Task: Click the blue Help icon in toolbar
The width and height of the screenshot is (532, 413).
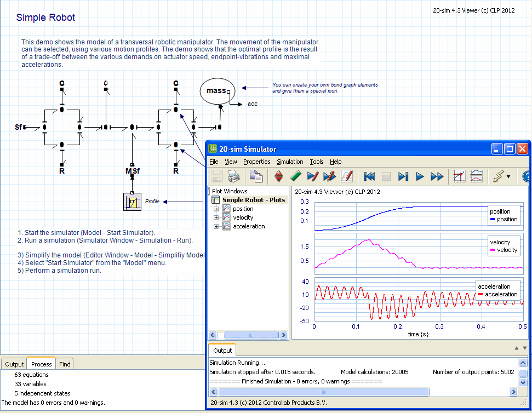Action: coord(525,176)
